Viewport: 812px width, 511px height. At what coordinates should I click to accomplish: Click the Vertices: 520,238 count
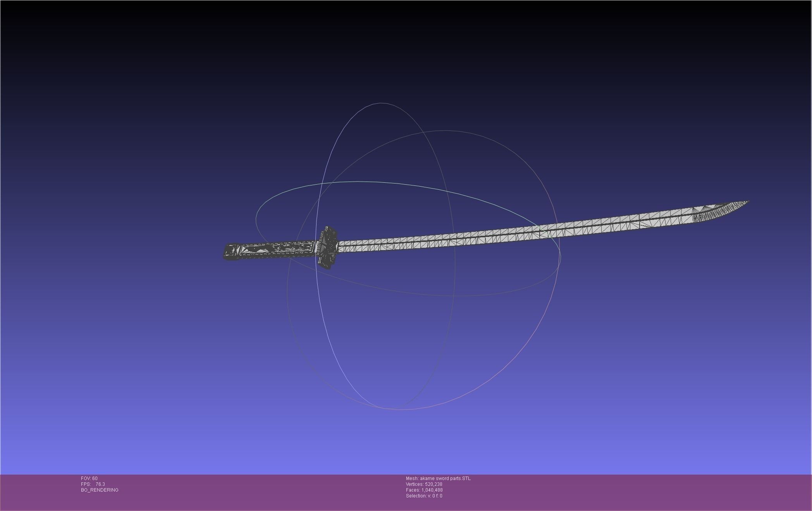click(x=424, y=484)
